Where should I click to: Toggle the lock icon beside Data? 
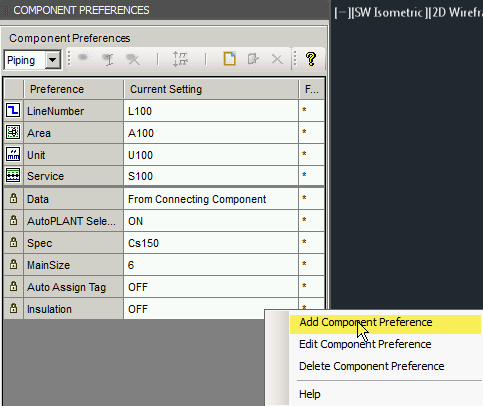coord(13,198)
